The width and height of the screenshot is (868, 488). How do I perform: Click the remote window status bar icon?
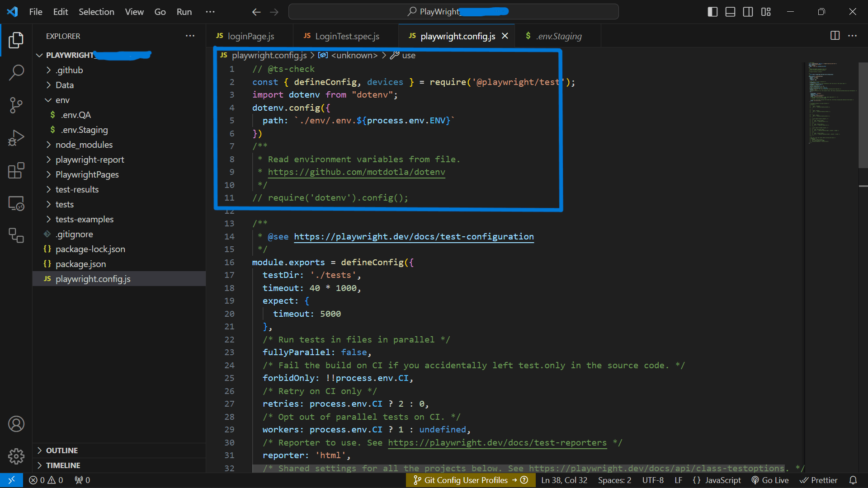click(x=11, y=480)
